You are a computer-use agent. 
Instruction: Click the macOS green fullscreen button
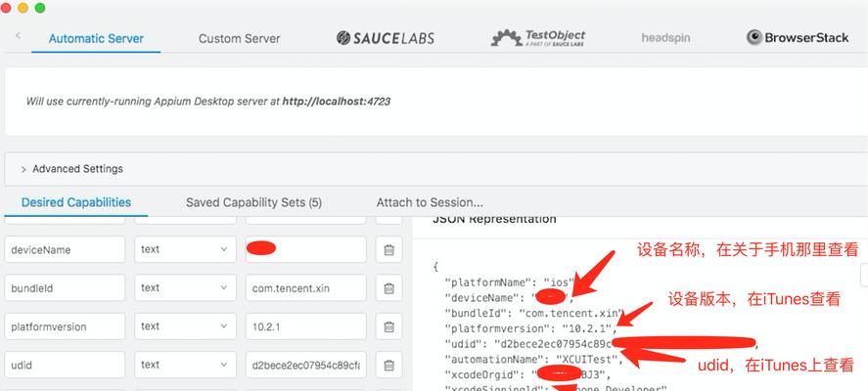coord(40,8)
